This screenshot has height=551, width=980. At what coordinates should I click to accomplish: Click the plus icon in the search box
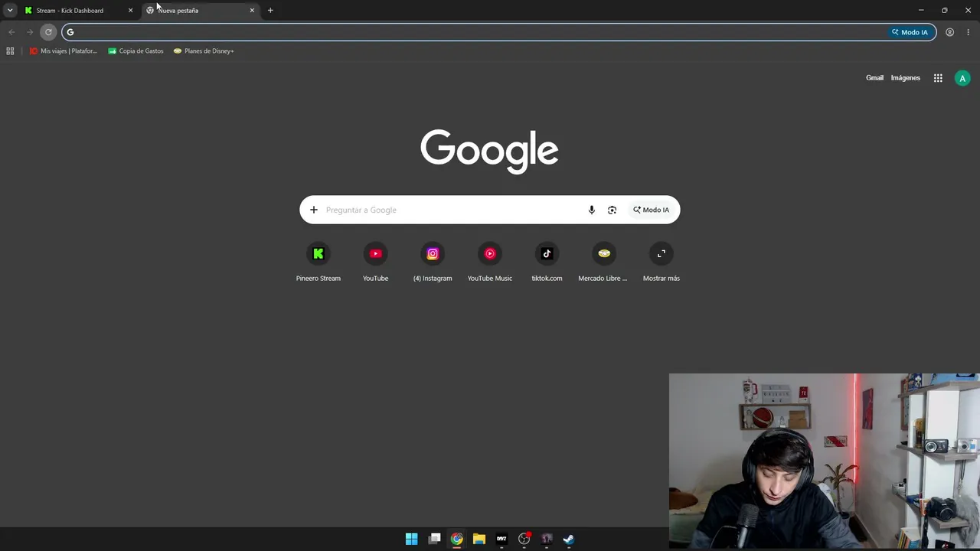313,210
